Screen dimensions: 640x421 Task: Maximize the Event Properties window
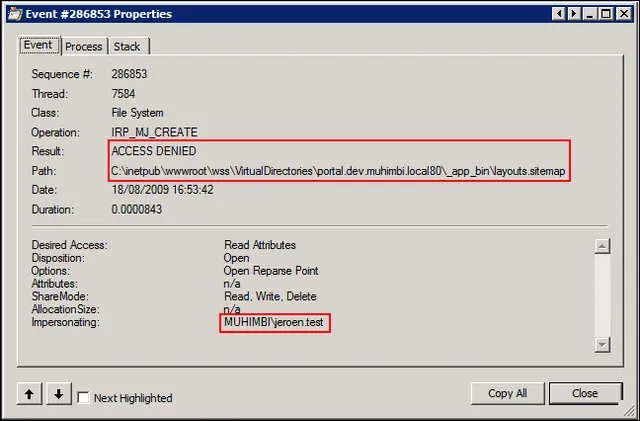[606, 14]
